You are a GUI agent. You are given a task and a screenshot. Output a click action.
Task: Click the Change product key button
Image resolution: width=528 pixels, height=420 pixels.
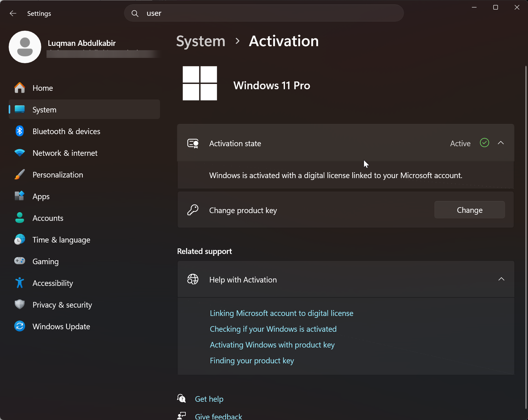(x=469, y=210)
